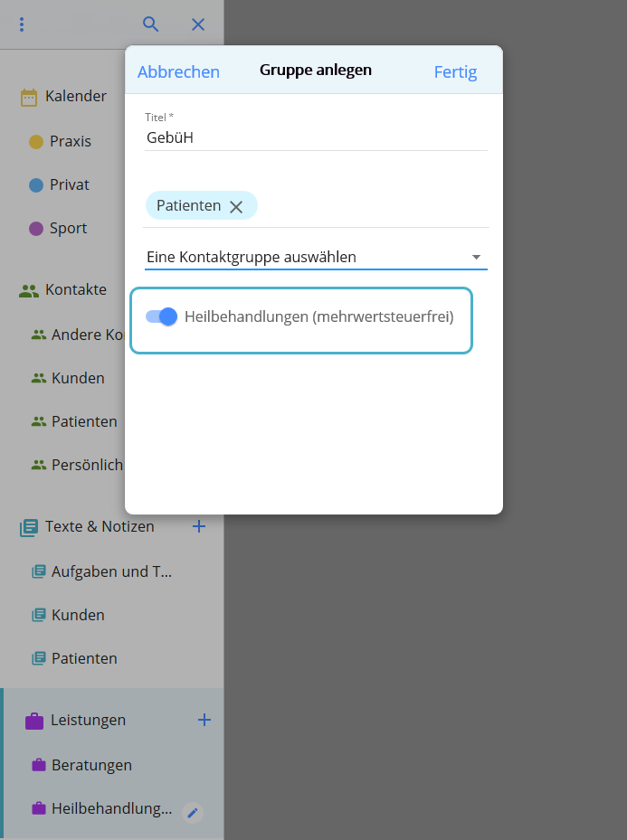Open search with the magnifier icon
The height and width of the screenshot is (840, 627).
coord(151,24)
